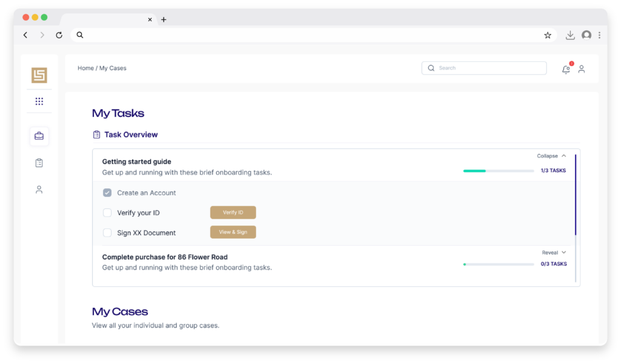
Task: Bookmark page with the star icon
Action: click(x=548, y=35)
